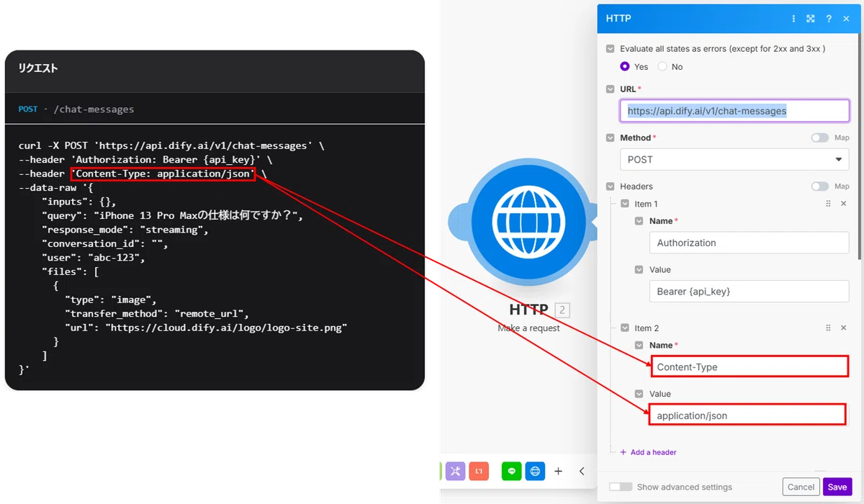The width and height of the screenshot is (864, 504).
Task: Collapse the Headers section
Action: (611, 186)
